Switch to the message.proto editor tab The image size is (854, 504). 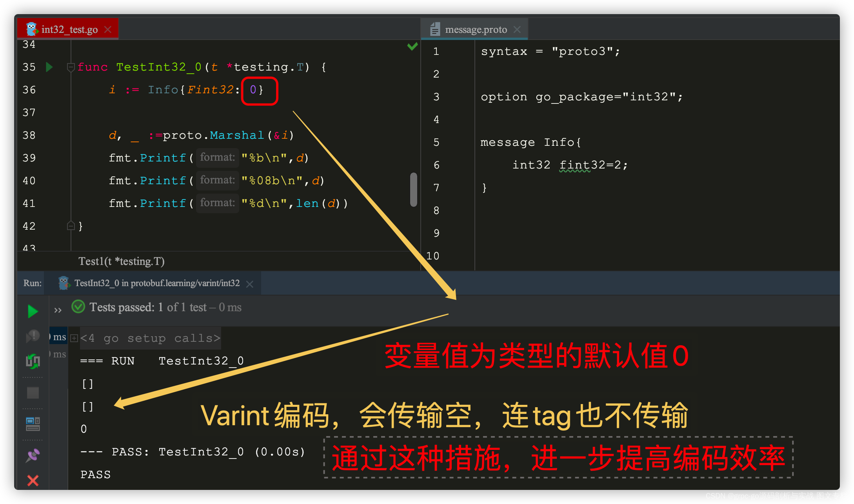(475, 29)
